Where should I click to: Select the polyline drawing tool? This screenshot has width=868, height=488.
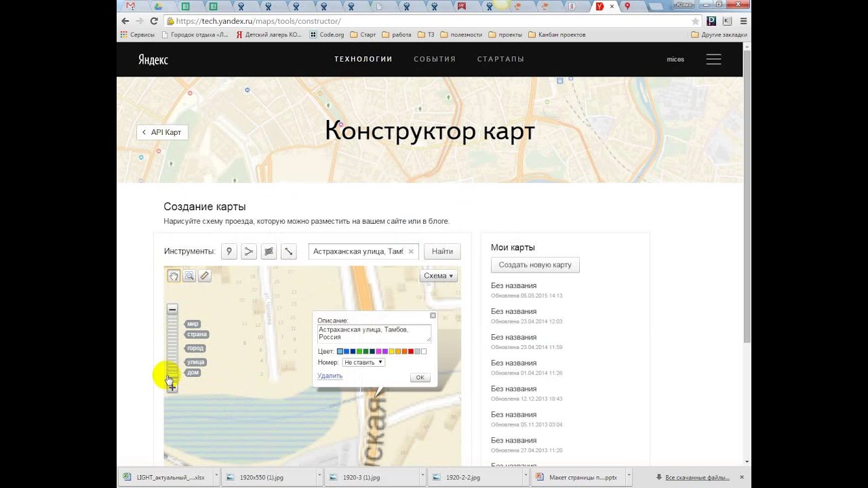(x=249, y=251)
